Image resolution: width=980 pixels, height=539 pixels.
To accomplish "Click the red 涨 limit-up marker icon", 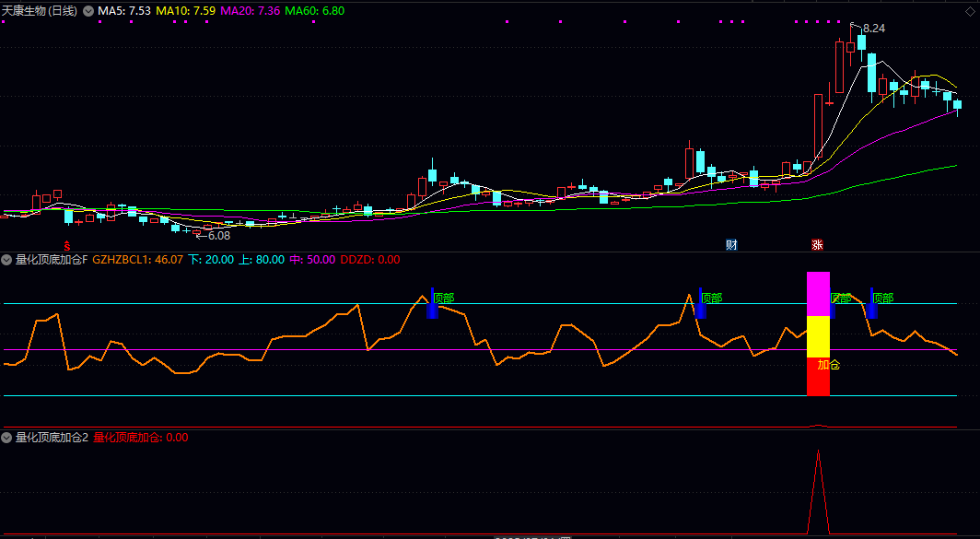I will (817, 245).
